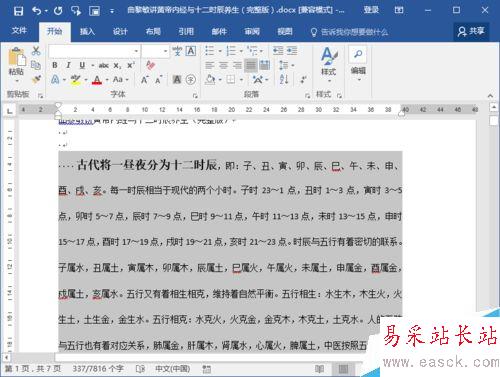The height and width of the screenshot is (377, 500).
Task: Open the font size combo box
Action: click(155, 51)
